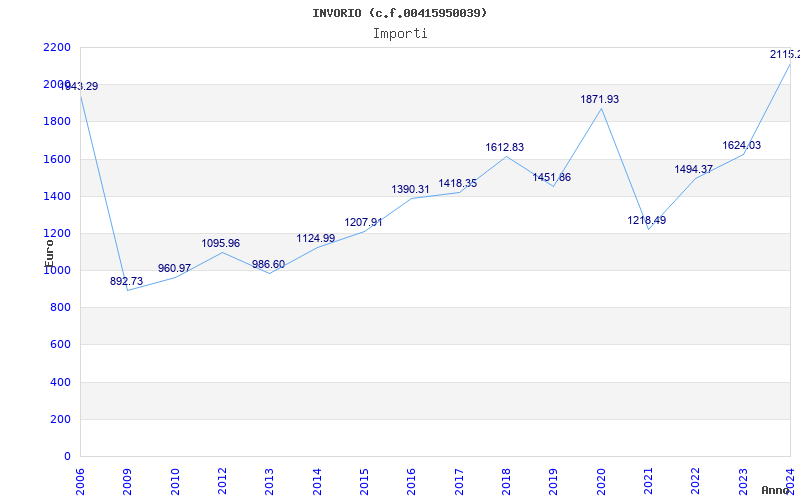Click the 2009 lowest point on the line
Viewport: 800px width, 500px height.
128,290
